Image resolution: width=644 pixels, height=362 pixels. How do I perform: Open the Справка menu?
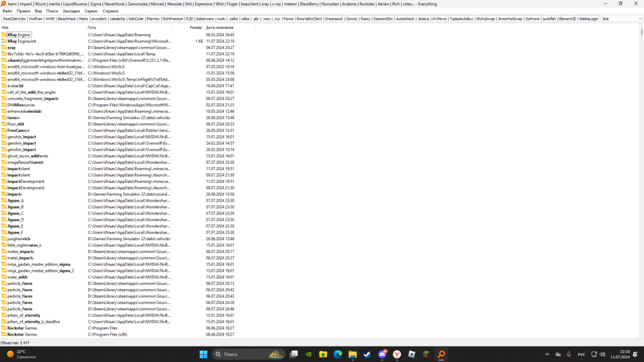pyautogui.click(x=110, y=11)
